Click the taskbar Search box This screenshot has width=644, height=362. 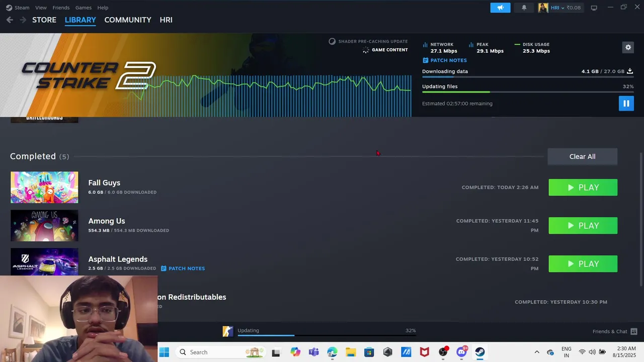tap(220, 352)
